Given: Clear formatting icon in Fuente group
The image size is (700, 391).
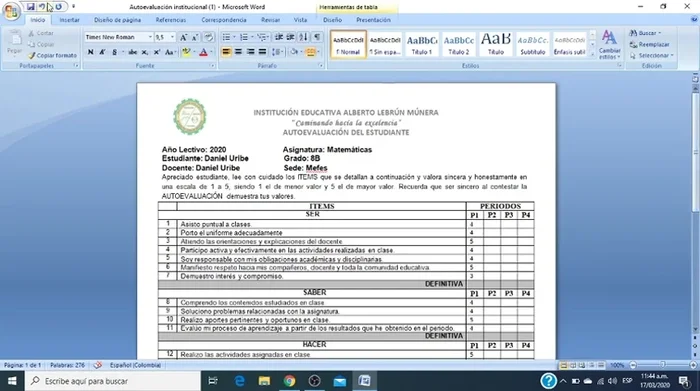Looking at the screenshot, I should click(208, 37).
